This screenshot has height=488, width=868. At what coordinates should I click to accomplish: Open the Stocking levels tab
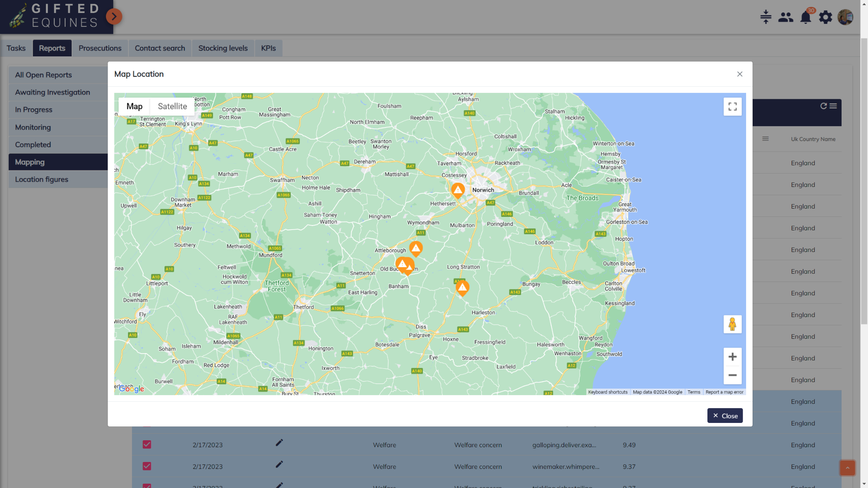tap(223, 48)
